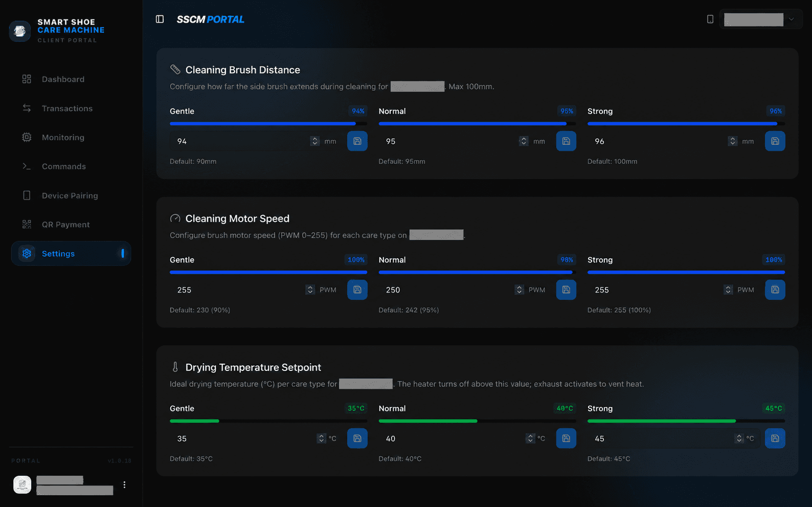812x507 pixels.
Task: Adjust Normal motor speed stepper arrows
Action: coord(520,290)
